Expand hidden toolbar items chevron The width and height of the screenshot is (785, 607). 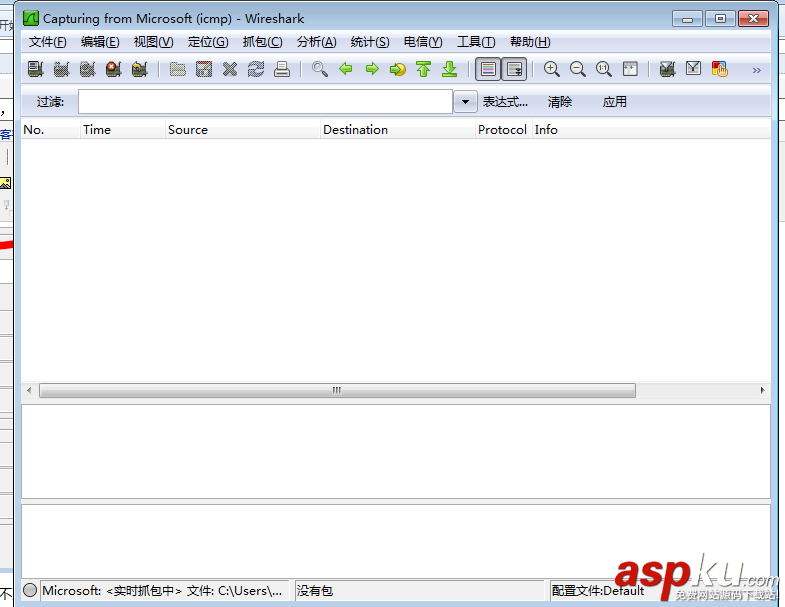click(x=756, y=70)
